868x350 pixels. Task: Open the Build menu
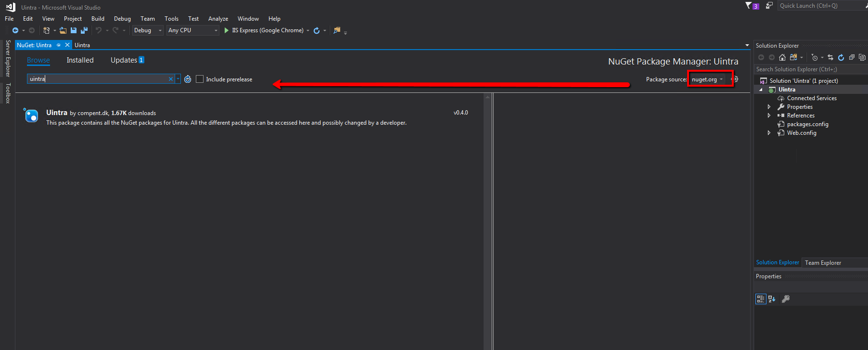98,19
